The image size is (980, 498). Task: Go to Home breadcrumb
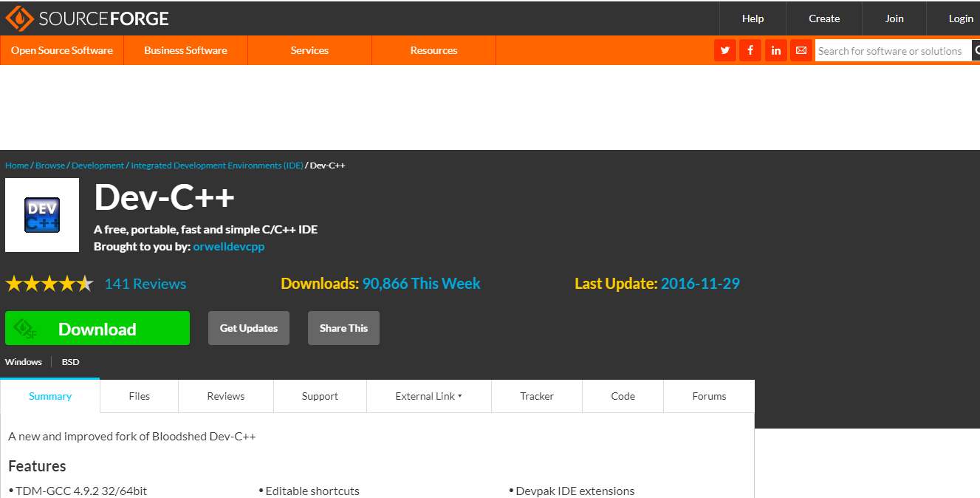[17, 166]
